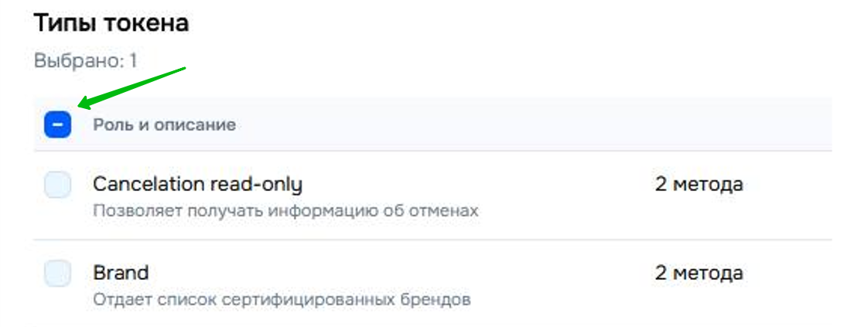
Task: Toggle the select-all checkbox in table header
Action: pyautogui.click(x=58, y=124)
